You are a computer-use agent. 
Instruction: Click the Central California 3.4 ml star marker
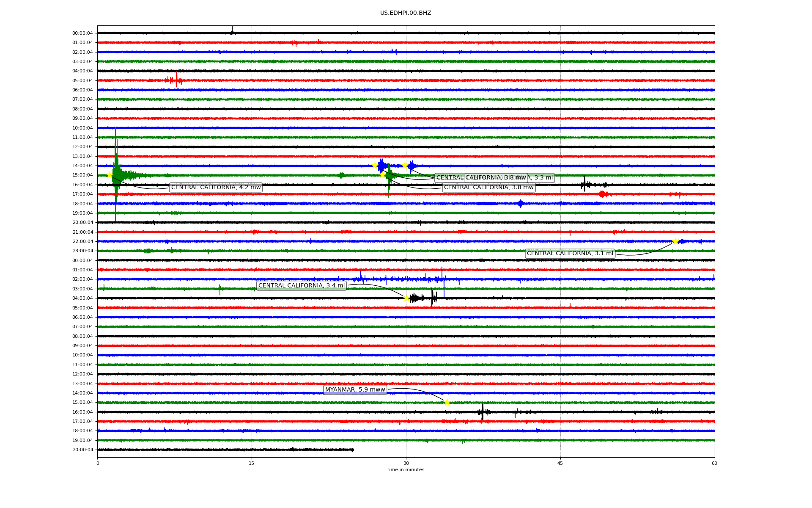coord(406,298)
